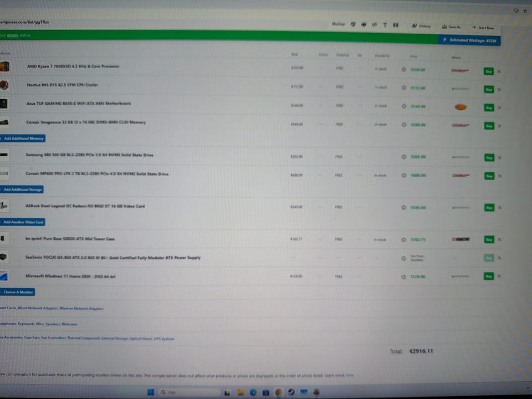The height and width of the screenshot is (399, 532).
Task: Open Windows Start menu
Action: (x=151, y=392)
